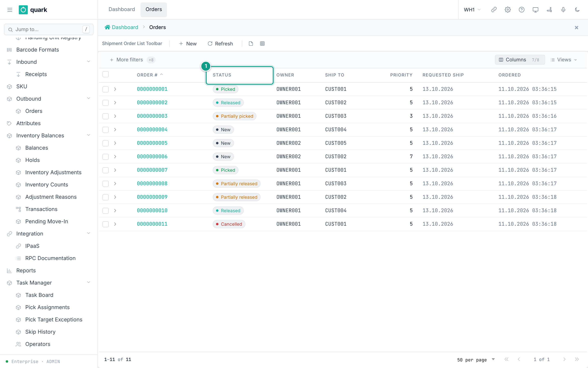Go to first page double-chevron icon
Viewport: 588px width, 368px height.
pos(506,359)
